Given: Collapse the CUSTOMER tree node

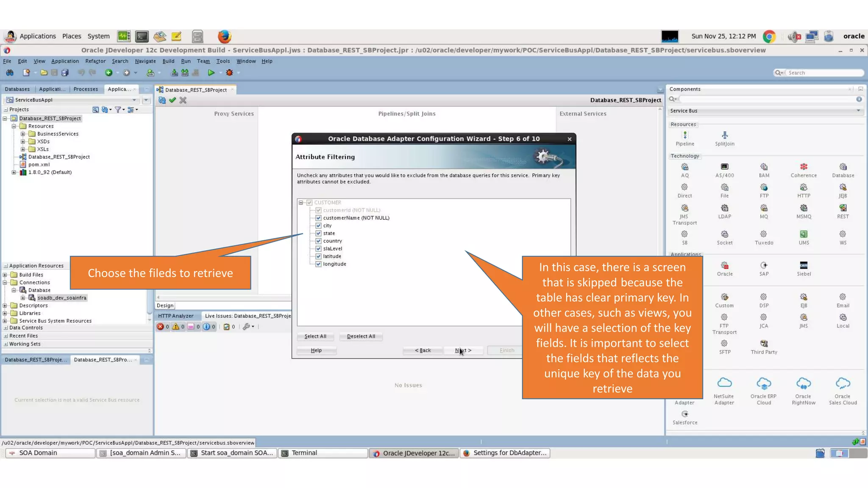Looking at the screenshot, I should (x=301, y=202).
